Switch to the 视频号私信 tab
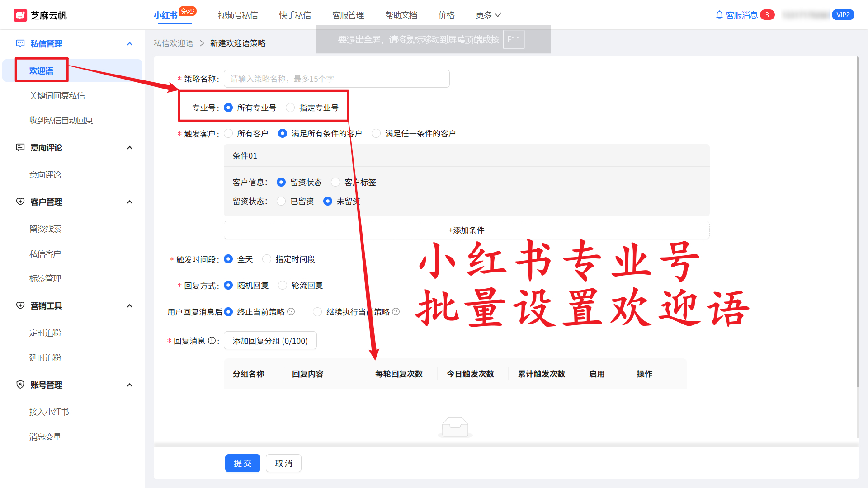868x488 pixels. 237,15
